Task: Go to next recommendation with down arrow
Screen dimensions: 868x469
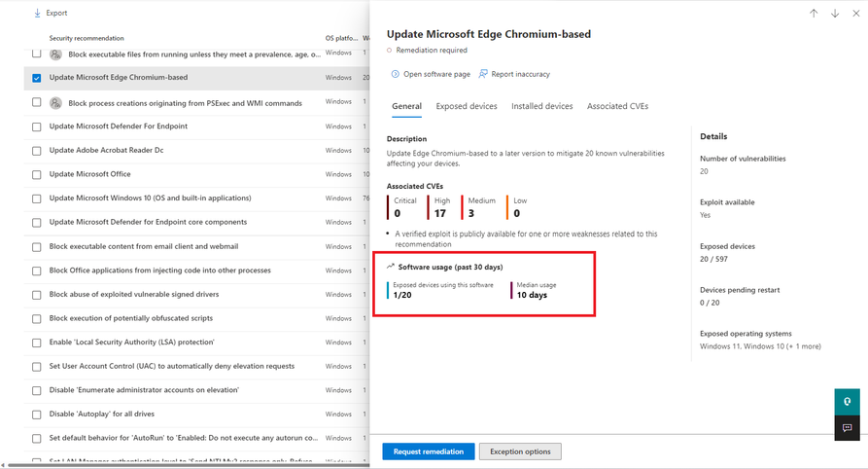Action: pyautogui.click(x=835, y=14)
